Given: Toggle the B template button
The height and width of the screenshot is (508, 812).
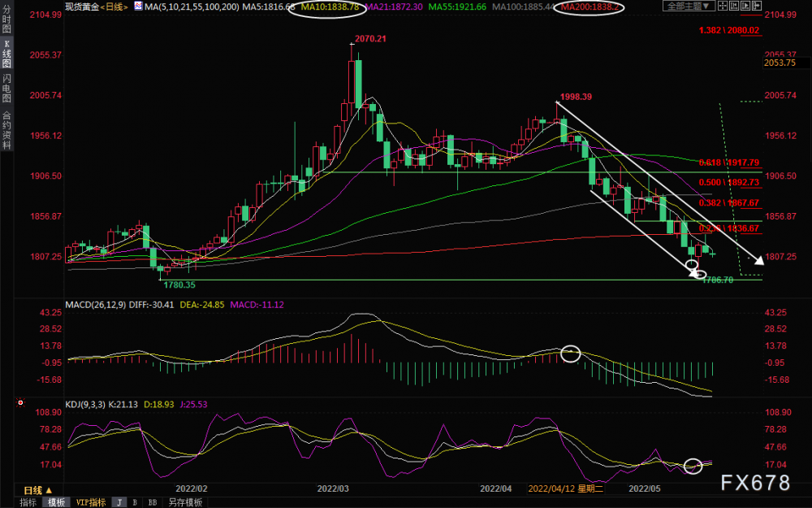Looking at the screenshot, I should tap(135, 502).
